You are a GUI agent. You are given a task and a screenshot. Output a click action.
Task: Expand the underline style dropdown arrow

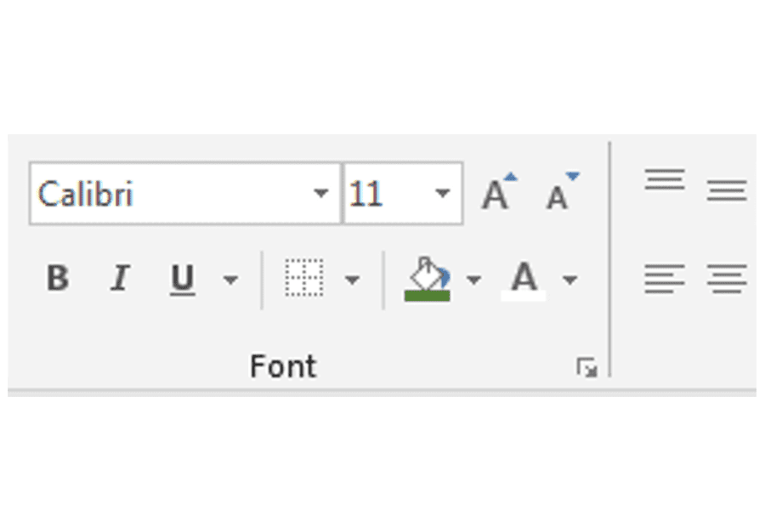coord(230,280)
